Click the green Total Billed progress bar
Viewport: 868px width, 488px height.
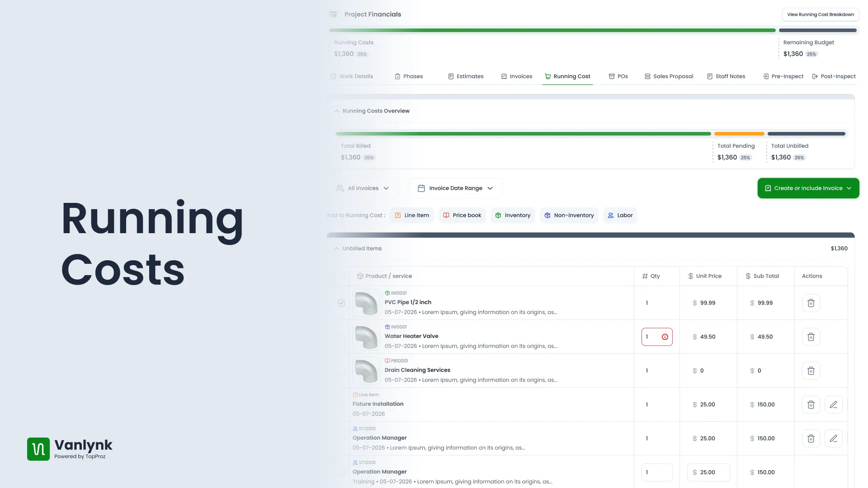click(x=524, y=134)
